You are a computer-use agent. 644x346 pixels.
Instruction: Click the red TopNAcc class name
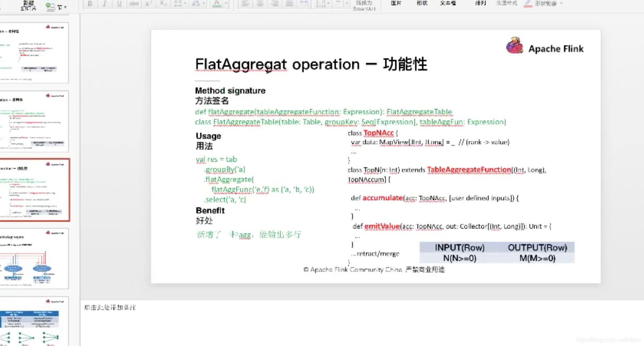pyautogui.click(x=379, y=133)
